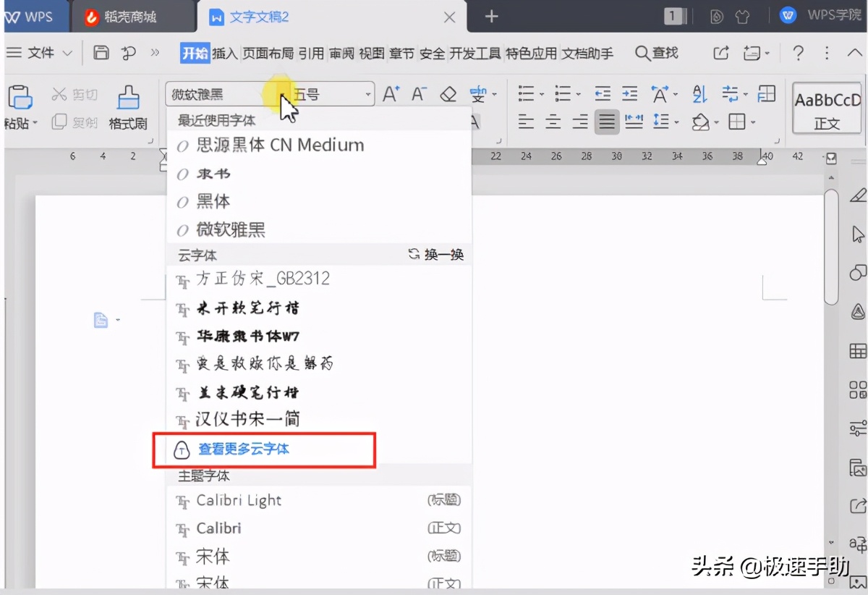868x595 pixels.
Task: Align text left
Action: click(526, 122)
